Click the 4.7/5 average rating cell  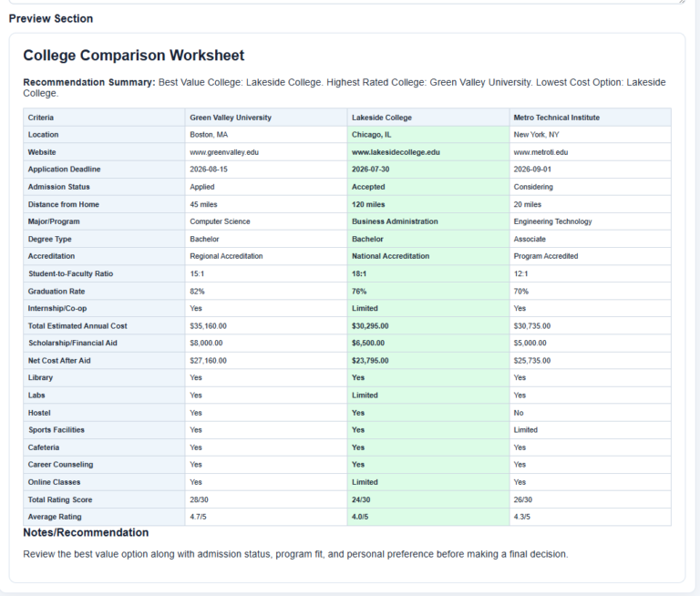[x=266, y=517]
